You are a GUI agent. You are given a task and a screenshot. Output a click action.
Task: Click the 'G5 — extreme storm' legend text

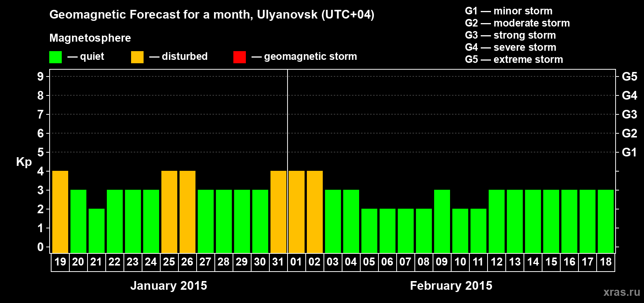point(514,59)
